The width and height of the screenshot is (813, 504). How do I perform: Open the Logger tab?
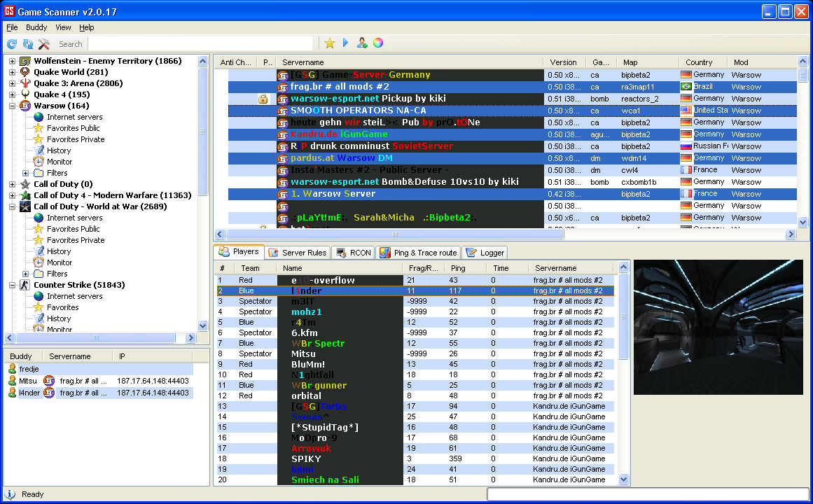pos(485,253)
